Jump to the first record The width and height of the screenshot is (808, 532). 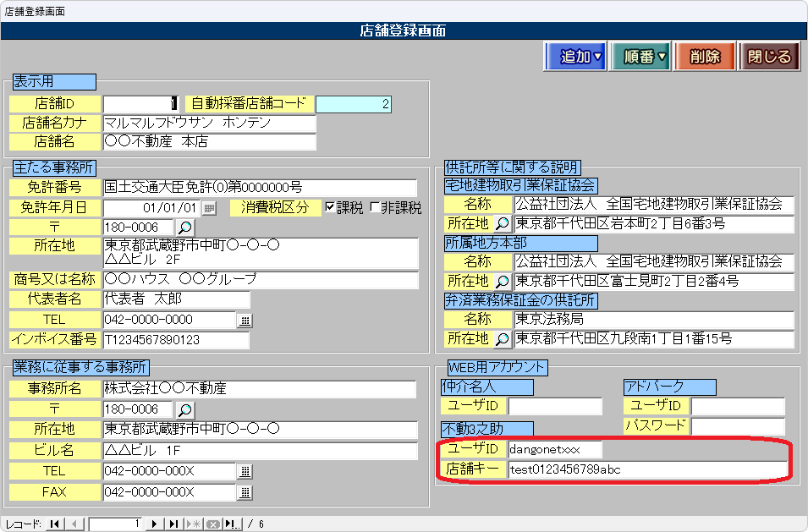coord(55,524)
